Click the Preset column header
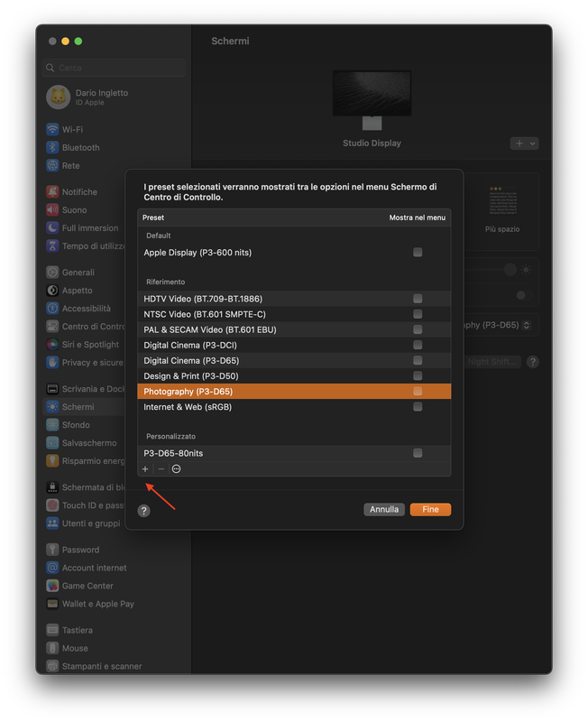The height and width of the screenshot is (722, 588). point(153,218)
